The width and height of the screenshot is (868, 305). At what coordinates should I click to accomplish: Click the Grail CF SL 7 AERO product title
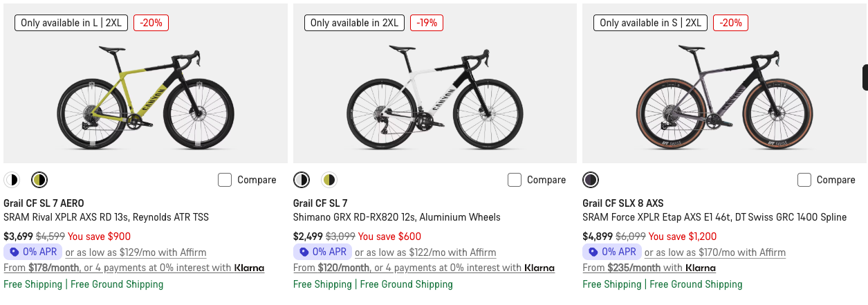tap(44, 203)
